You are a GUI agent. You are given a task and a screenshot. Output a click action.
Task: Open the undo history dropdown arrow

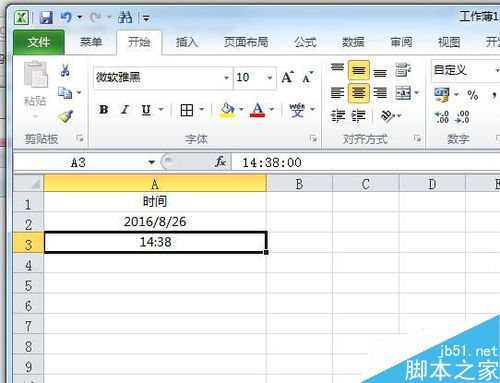coord(80,17)
